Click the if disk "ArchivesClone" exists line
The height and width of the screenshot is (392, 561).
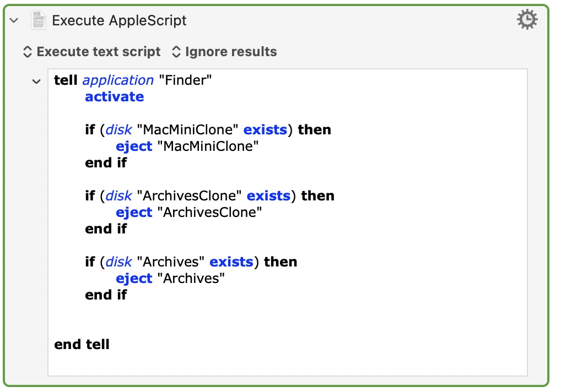pyautogui.click(x=209, y=196)
